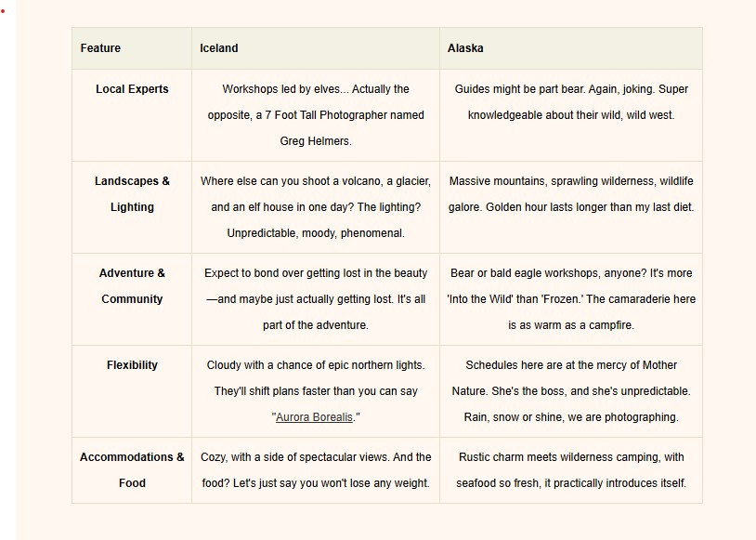Select the Local Experts row label
This screenshot has width=756, height=540.
(132, 89)
